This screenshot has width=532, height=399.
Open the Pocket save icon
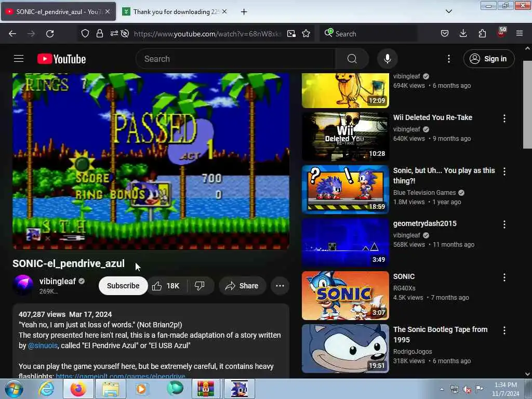click(445, 33)
